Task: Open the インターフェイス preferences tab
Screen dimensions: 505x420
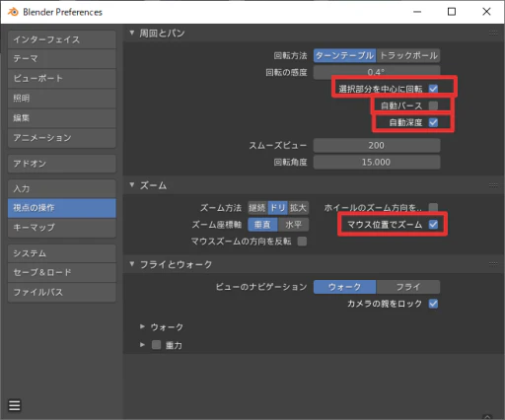Action: (62, 39)
